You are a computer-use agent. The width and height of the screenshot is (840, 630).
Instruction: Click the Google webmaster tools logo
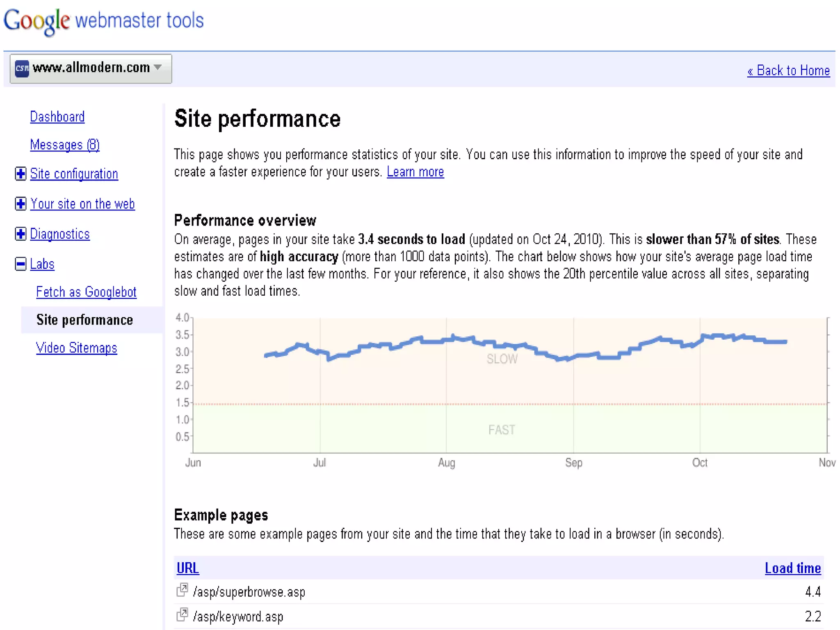click(x=103, y=21)
